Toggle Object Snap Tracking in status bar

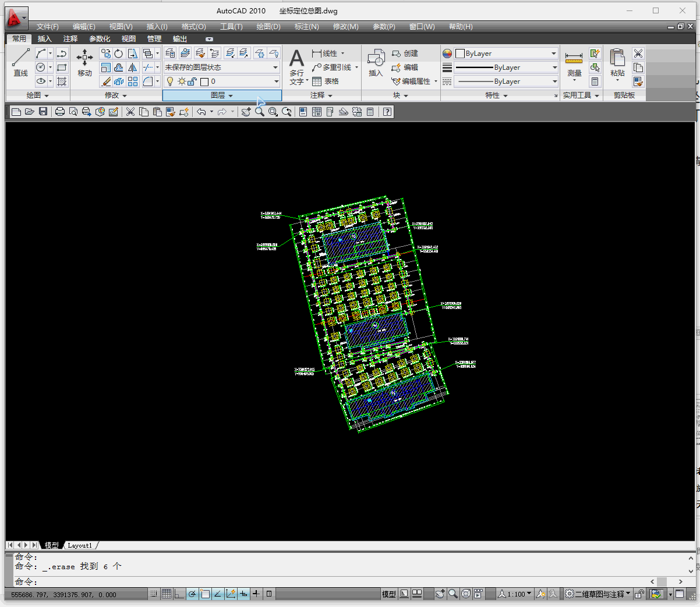tap(218, 594)
